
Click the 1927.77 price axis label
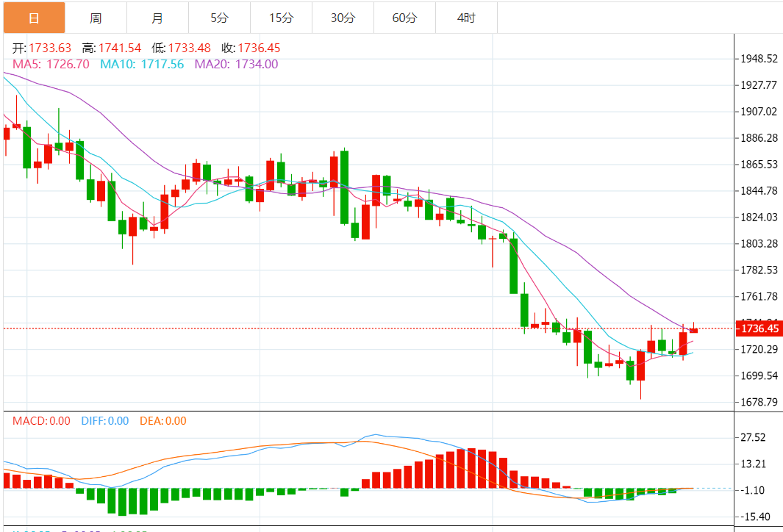tap(759, 85)
